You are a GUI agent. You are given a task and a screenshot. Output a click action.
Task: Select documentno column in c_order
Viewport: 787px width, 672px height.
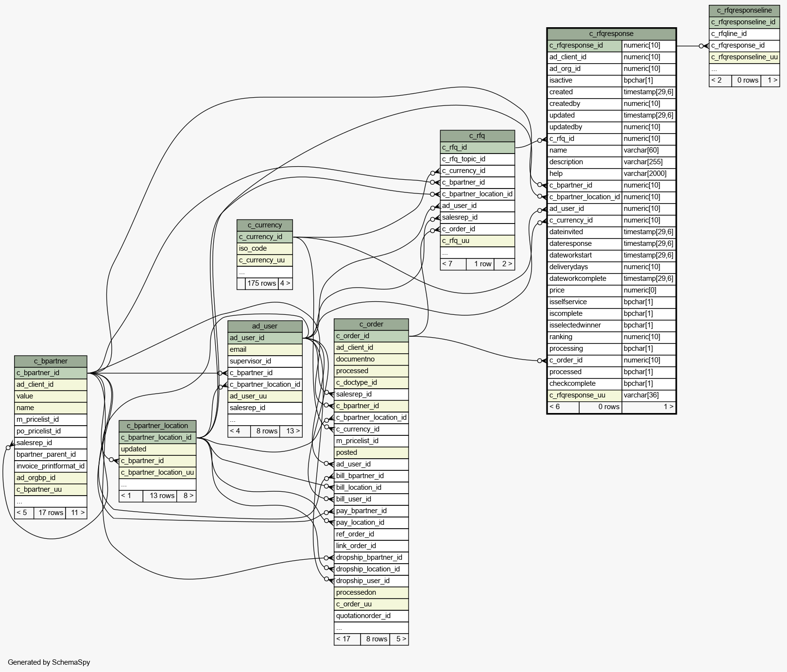tap(371, 360)
